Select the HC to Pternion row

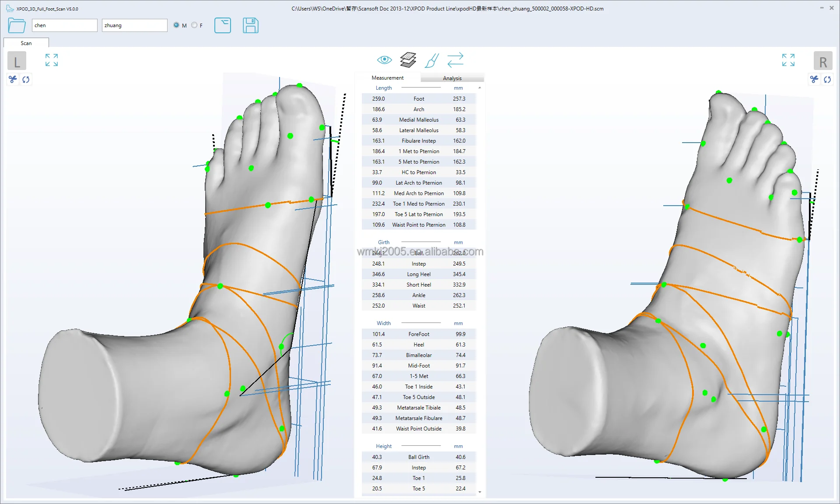click(419, 172)
